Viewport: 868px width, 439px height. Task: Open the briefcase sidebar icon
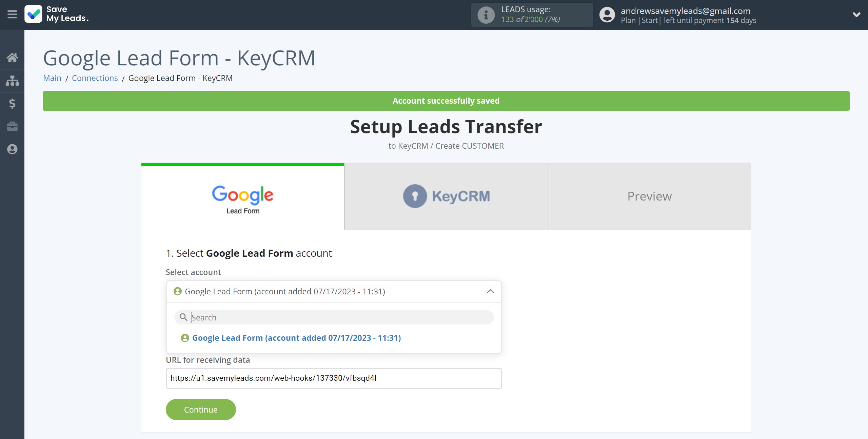[12, 126]
